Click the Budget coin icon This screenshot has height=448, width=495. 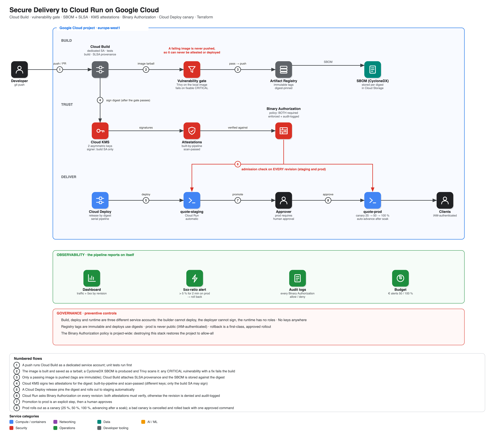pos(400,278)
